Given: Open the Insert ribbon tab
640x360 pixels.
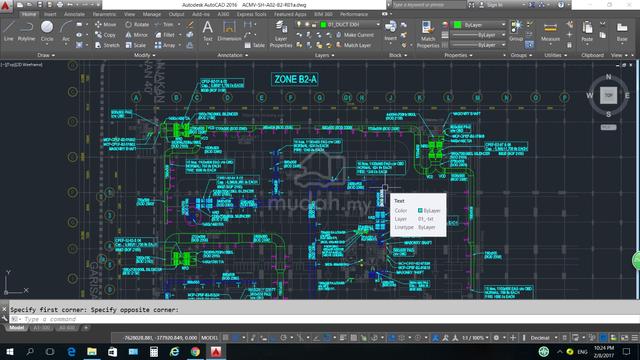Looking at the screenshot, I should (50, 14).
